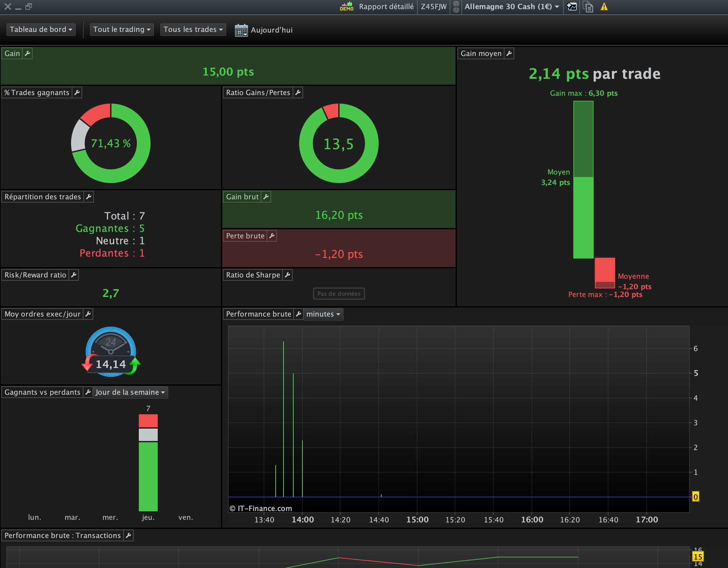Open wrench settings for Perte brute
Viewport: 728px width, 568px height.
point(272,236)
